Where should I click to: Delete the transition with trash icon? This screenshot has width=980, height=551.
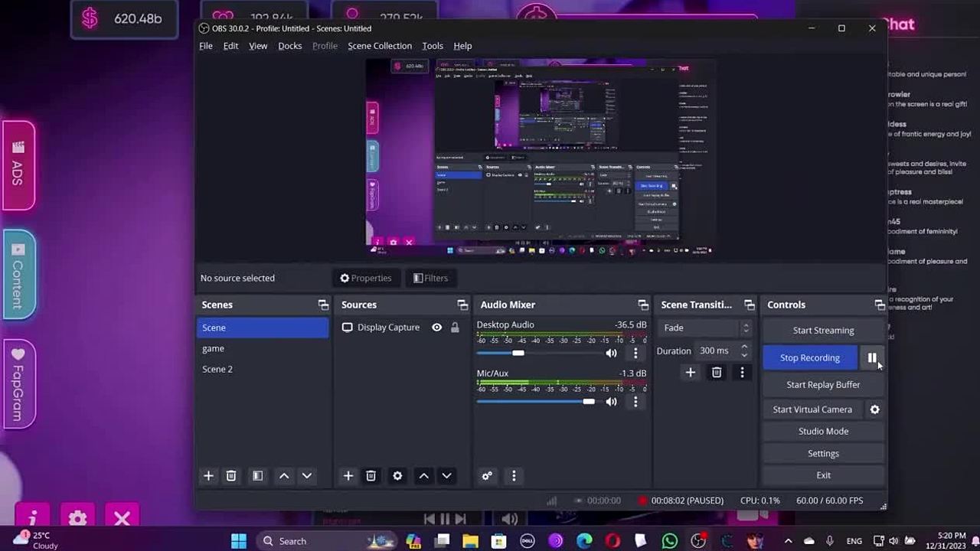click(x=717, y=373)
